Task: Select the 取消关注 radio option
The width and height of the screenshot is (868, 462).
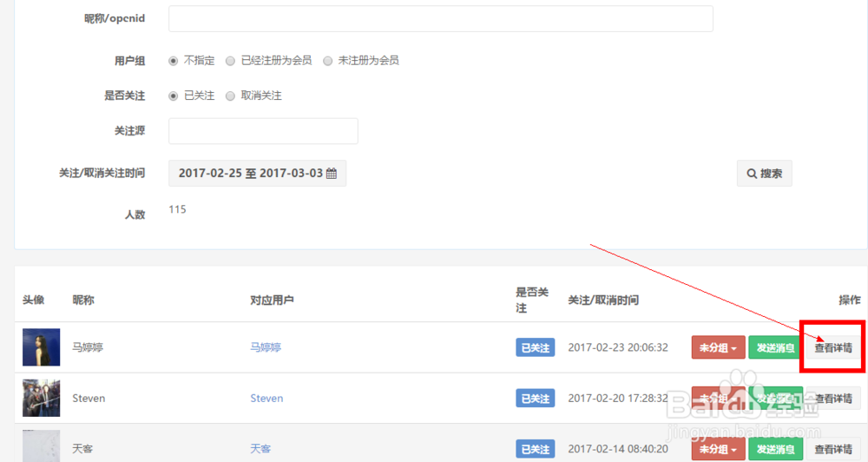Action: [230, 96]
